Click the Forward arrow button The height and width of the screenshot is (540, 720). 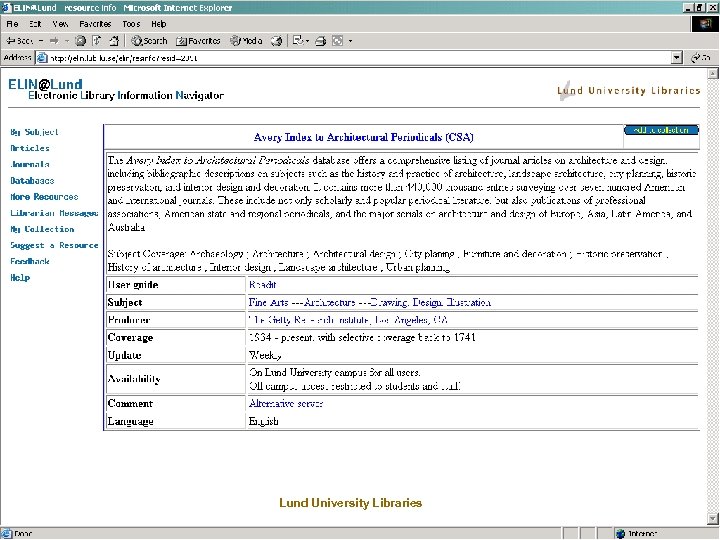(54, 41)
